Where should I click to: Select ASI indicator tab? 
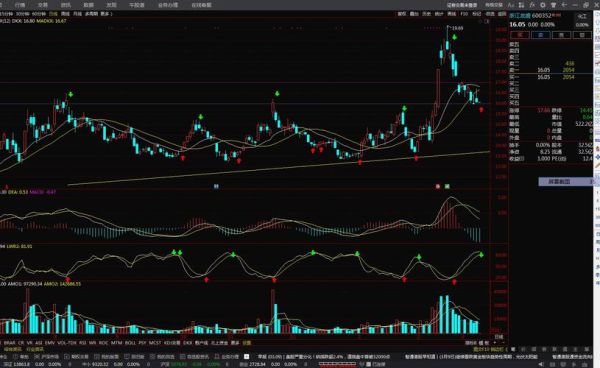39,343
